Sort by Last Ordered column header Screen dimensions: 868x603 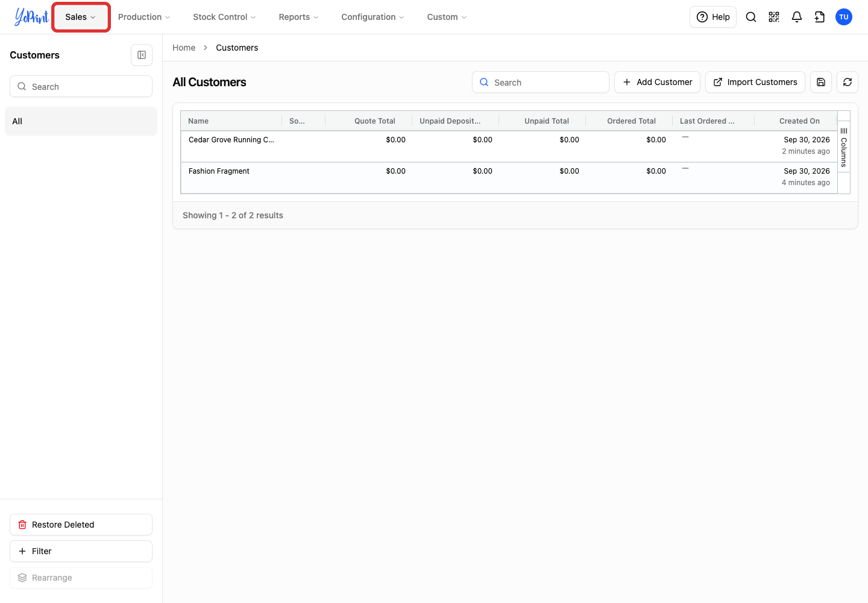click(714, 121)
